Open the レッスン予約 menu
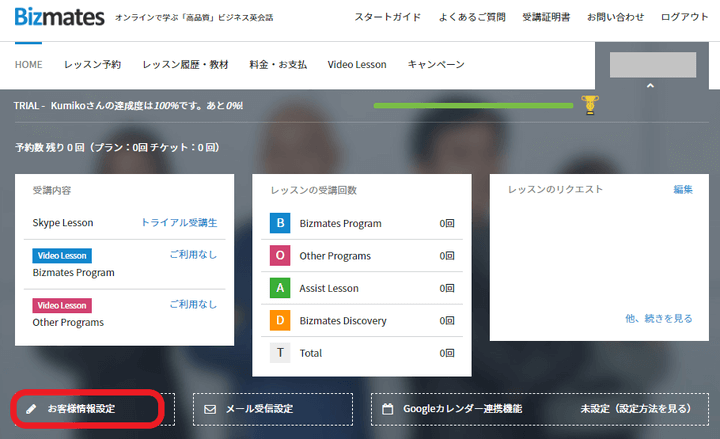 click(92, 65)
